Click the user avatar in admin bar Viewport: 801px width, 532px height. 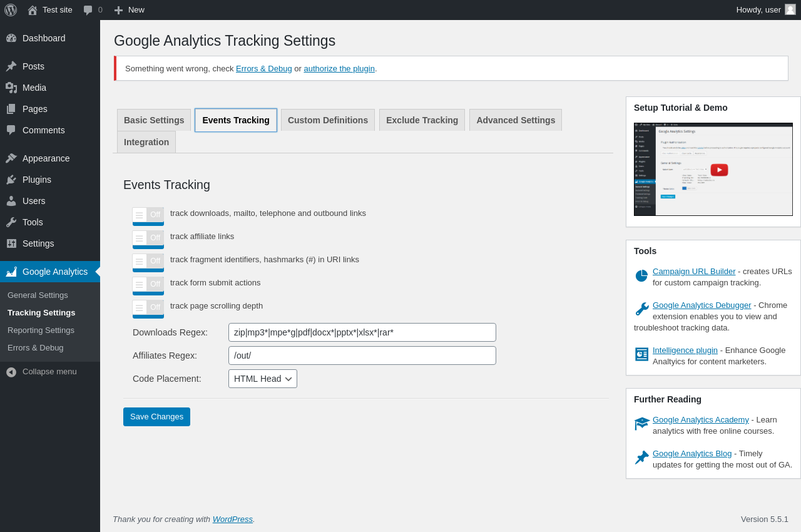pyautogui.click(x=790, y=9)
